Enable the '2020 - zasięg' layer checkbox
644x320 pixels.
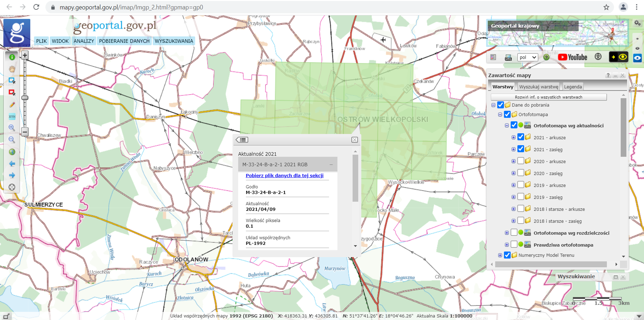click(521, 173)
